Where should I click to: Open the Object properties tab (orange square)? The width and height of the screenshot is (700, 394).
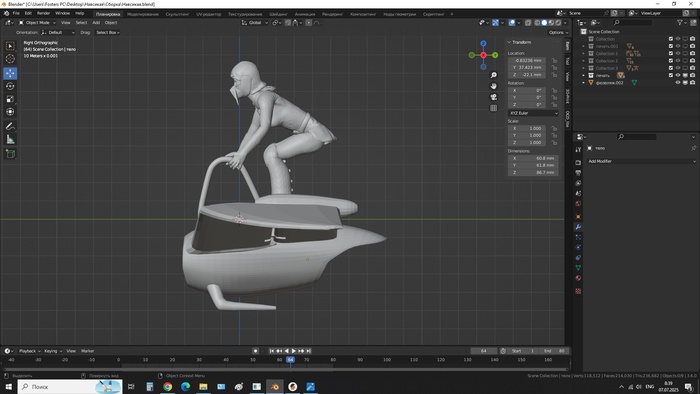(578, 217)
